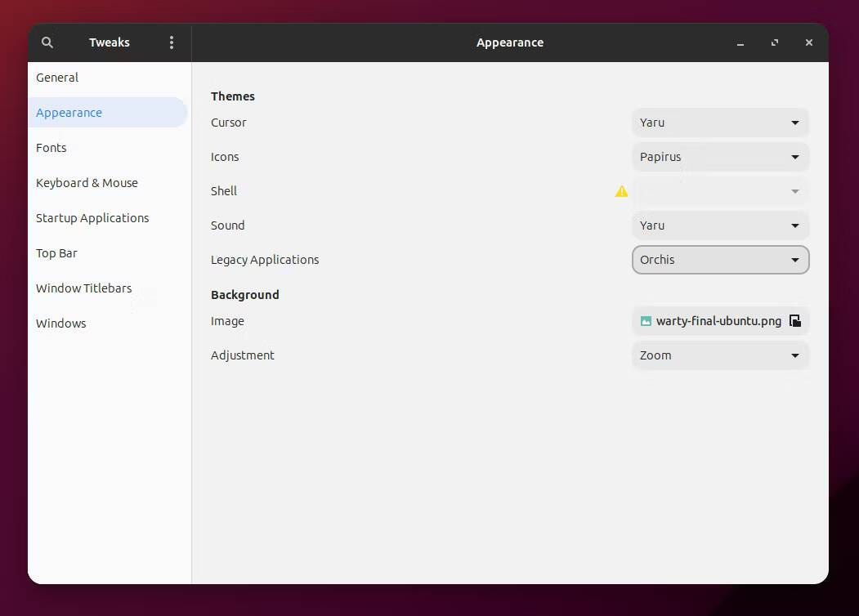The height and width of the screenshot is (616, 859).
Task: Change the Legacy Applications theme from Orchis
Action: [x=720, y=260]
